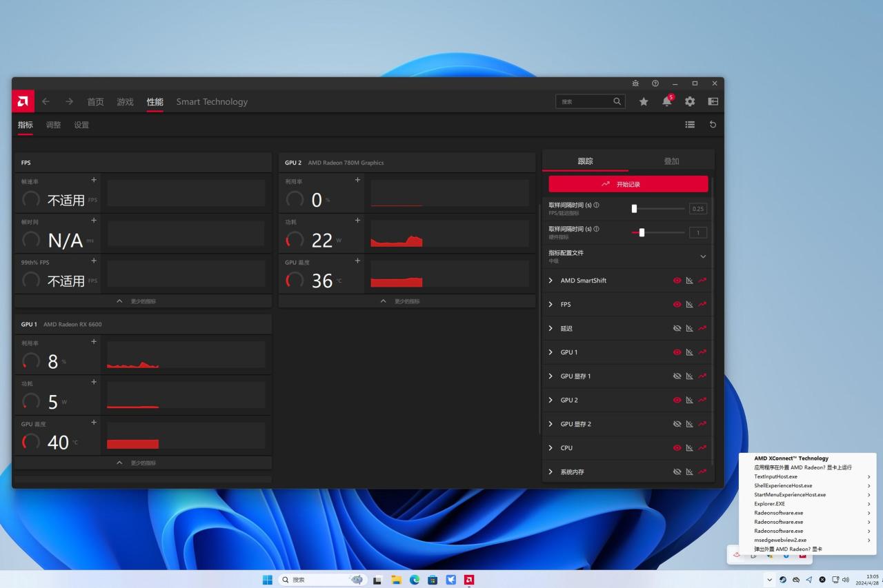Screen dimensions: 883x588
Task: Toggle graph overlay icon for GPU 1
Action: 689,352
